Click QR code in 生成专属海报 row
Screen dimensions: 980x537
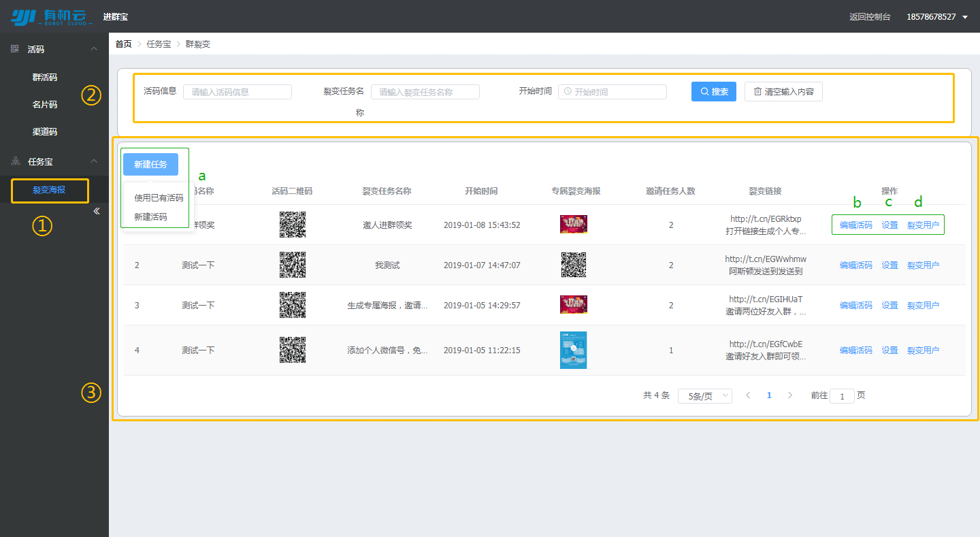[293, 305]
